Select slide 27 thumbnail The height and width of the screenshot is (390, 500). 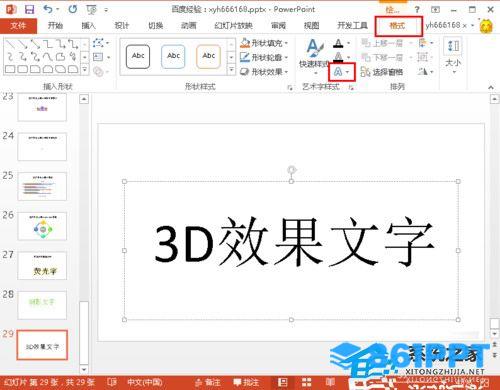click(x=42, y=266)
